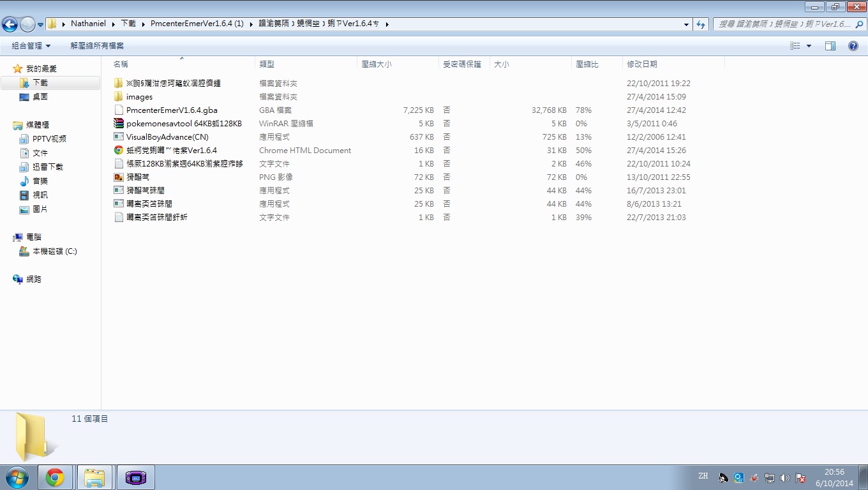Open the 迅雷下載 library
This screenshot has width=868, height=490.
[x=47, y=167]
